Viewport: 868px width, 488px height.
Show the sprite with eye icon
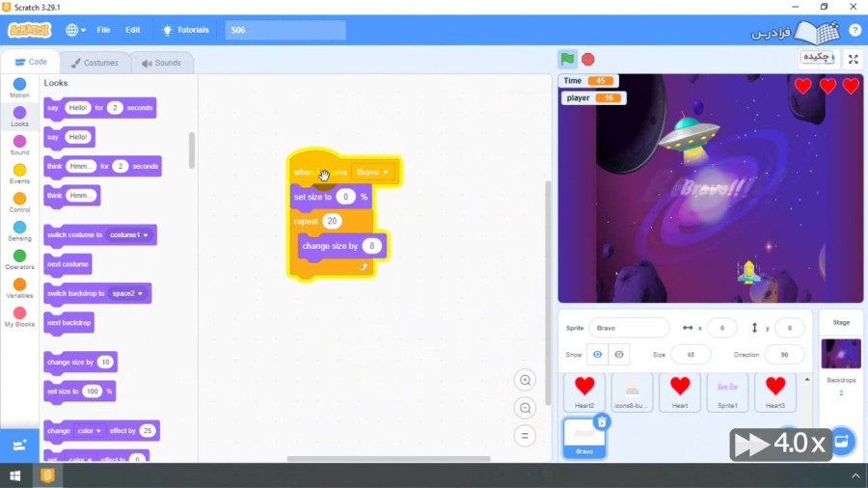tap(597, 355)
